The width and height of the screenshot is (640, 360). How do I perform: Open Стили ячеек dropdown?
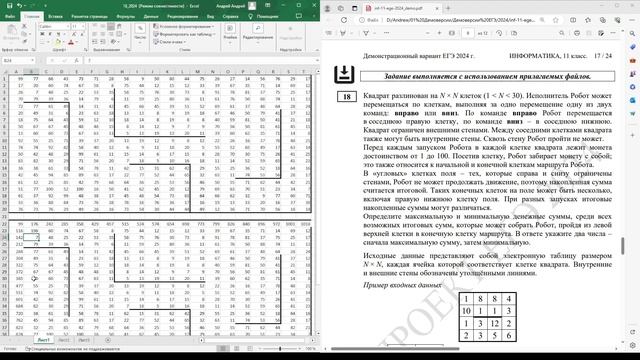pos(170,42)
